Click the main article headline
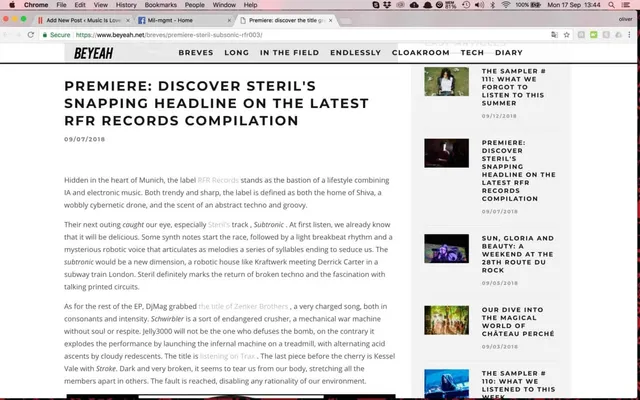Screen dimensions: 640x400 216,103
